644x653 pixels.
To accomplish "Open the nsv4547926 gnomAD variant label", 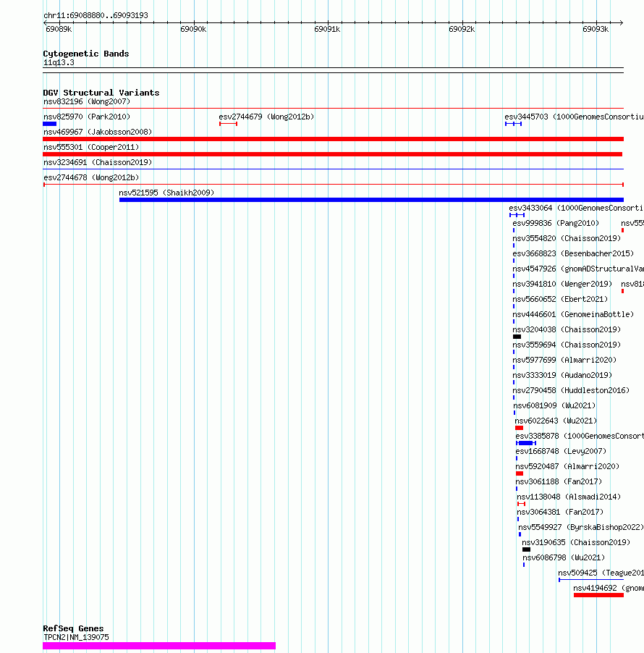I will click(578, 269).
